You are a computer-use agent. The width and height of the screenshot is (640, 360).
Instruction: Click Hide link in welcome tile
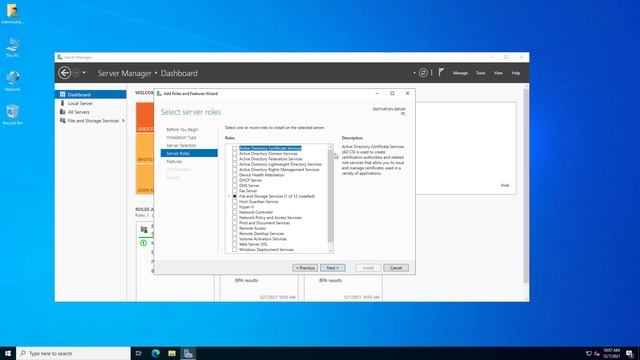[505, 185]
